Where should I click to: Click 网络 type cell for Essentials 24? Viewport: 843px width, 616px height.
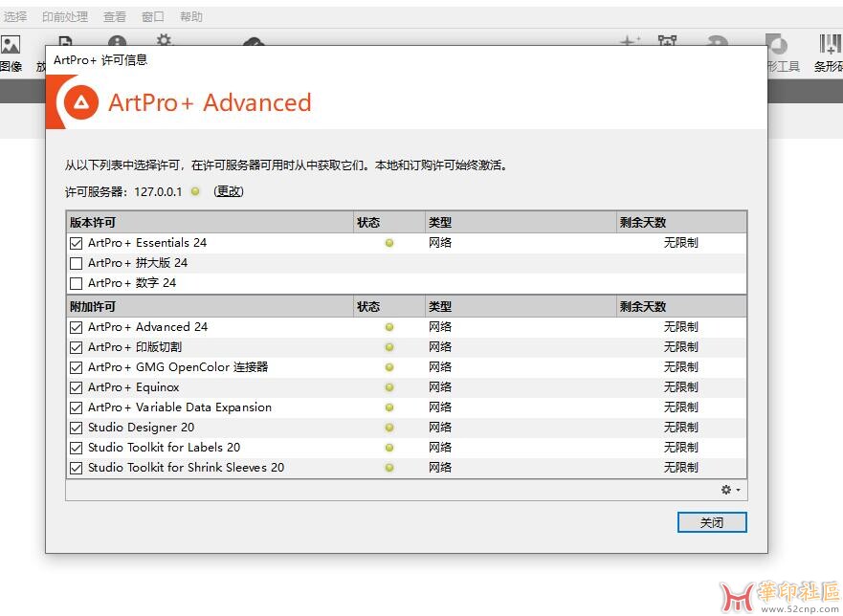pyautogui.click(x=440, y=243)
